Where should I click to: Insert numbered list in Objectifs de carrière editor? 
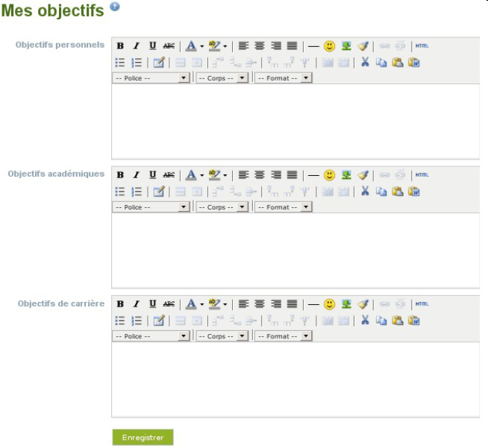[137, 321]
